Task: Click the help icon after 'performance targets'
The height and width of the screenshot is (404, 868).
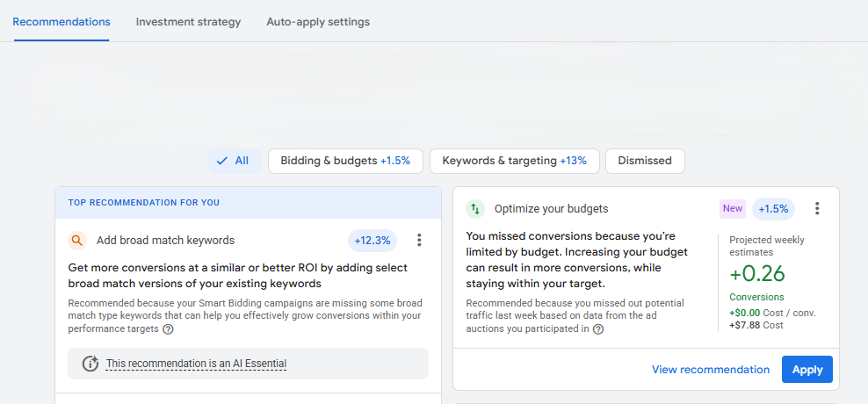Action: pyautogui.click(x=169, y=329)
